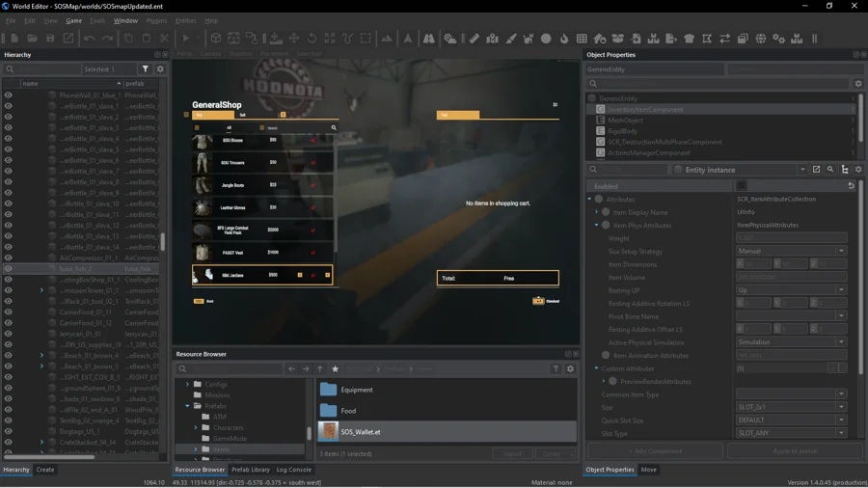Start play mode with the Play arrow
868x488 pixels.
[x=186, y=39]
